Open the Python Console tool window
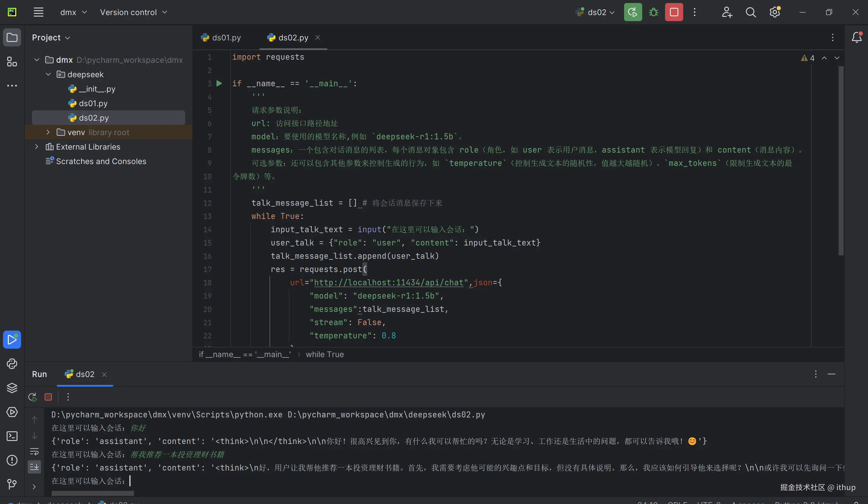 pyautogui.click(x=12, y=364)
